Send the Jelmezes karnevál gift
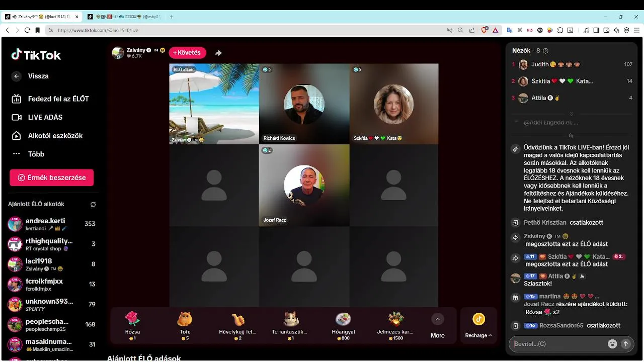The image size is (644, 362). pyautogui.click(x=395, y=326)
